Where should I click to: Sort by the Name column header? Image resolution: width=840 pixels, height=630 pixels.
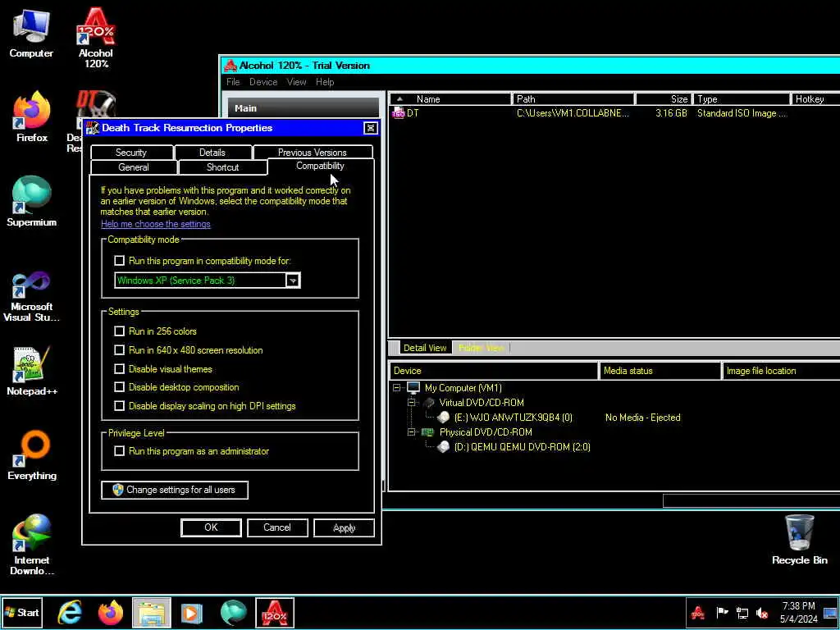click(x=450, y=99)
